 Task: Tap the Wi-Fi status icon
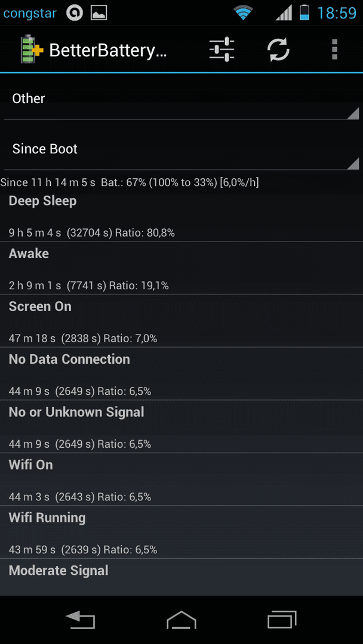point(244,13)
